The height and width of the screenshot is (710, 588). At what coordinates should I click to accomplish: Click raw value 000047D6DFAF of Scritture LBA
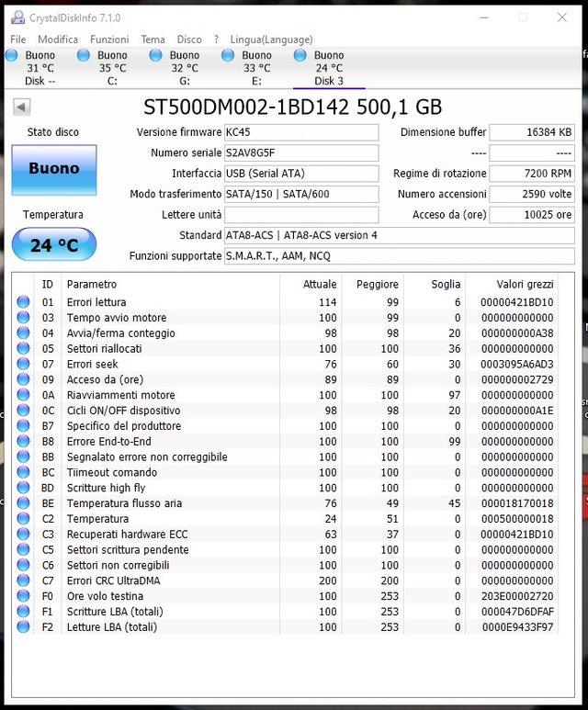point(517,612)
